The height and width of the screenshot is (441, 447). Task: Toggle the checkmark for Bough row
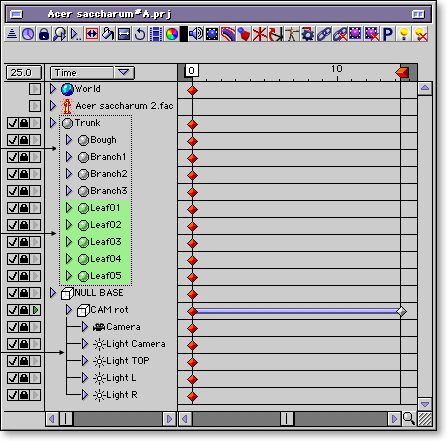(x=13, y=140)
